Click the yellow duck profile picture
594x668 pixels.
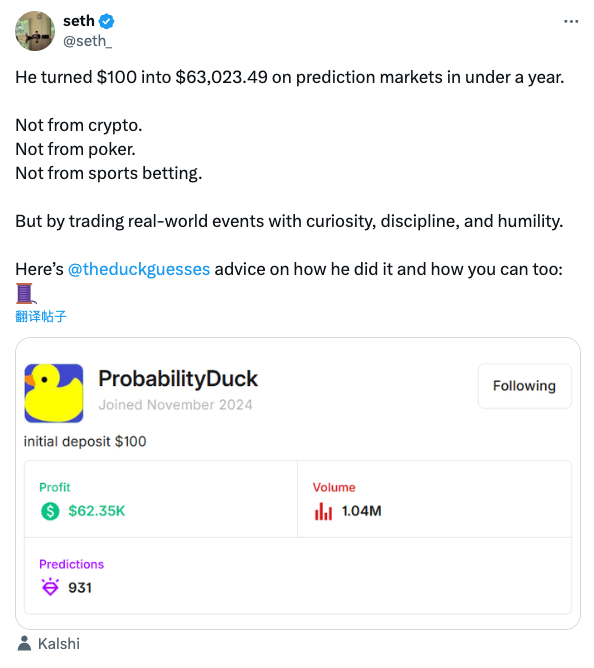click(54, 393)
